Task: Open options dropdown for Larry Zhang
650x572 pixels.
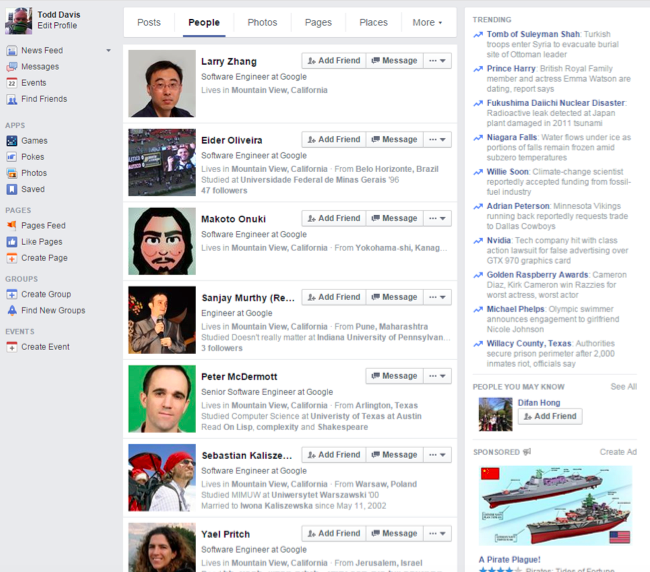Action: click(x=437, y=61)
